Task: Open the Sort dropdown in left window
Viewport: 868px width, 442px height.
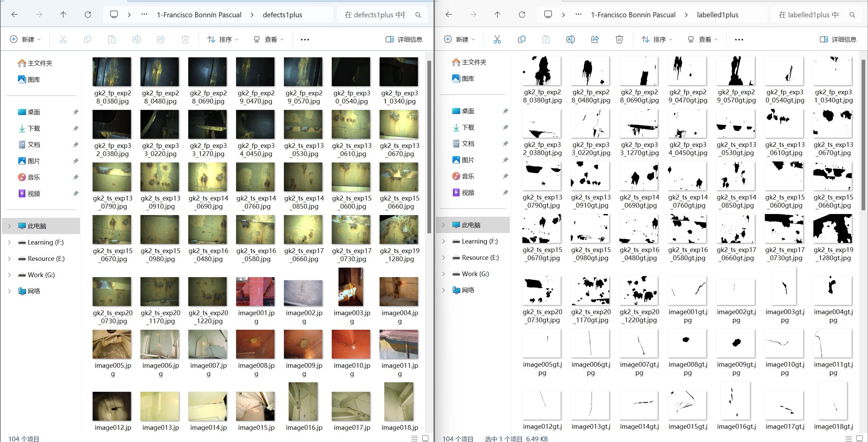Action: click(x=223, y=39)
